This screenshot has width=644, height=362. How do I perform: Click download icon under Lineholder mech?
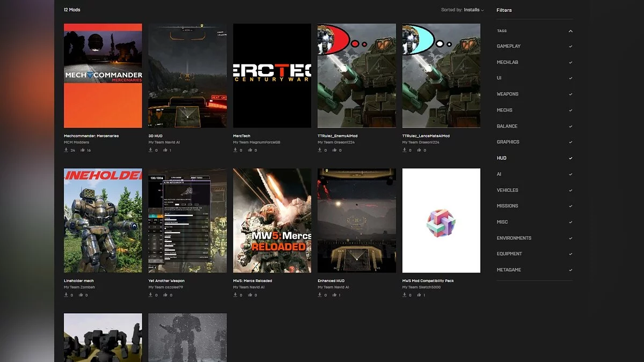tap(66, 295)
